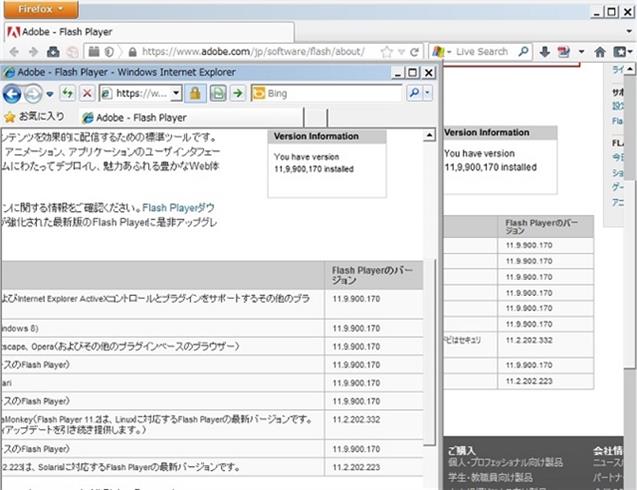Screen dimensions: 637x490
Task: Click '11,9,900,170 installed' text in Firefox
Action: tap(490, 167)
